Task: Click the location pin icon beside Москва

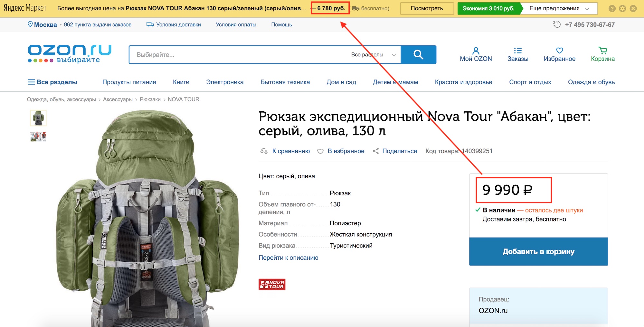Action: click(x=30, y=24)
